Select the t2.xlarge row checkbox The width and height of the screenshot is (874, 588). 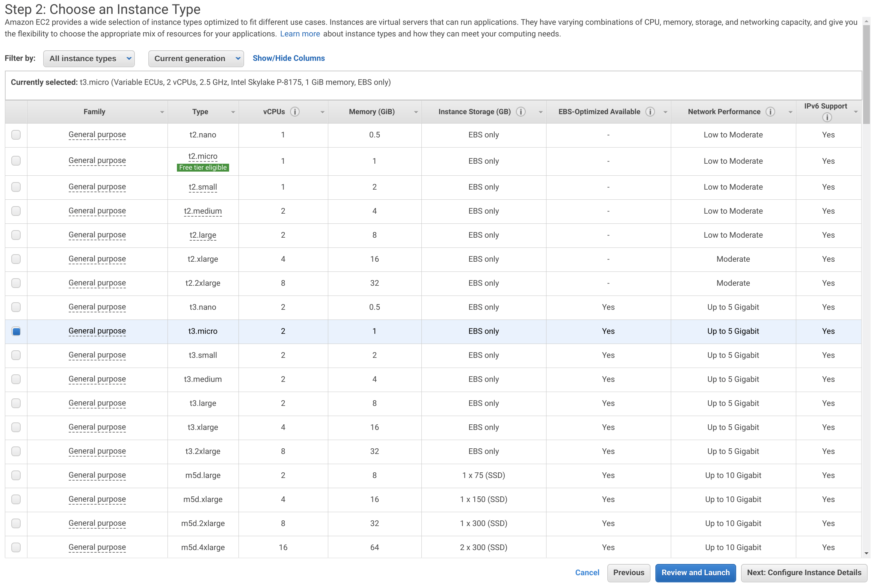click(16, 259)
